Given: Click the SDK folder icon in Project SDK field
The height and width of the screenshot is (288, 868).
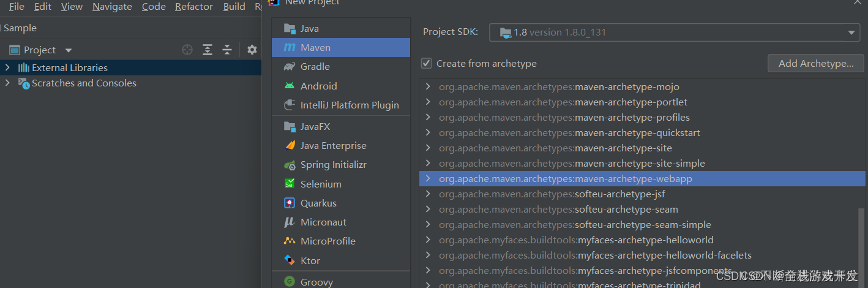Looking at the screenshot, I should click(506, 32).
